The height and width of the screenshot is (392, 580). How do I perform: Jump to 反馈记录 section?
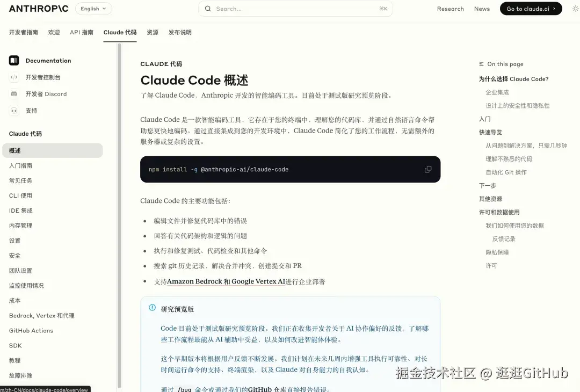(504, 239)
